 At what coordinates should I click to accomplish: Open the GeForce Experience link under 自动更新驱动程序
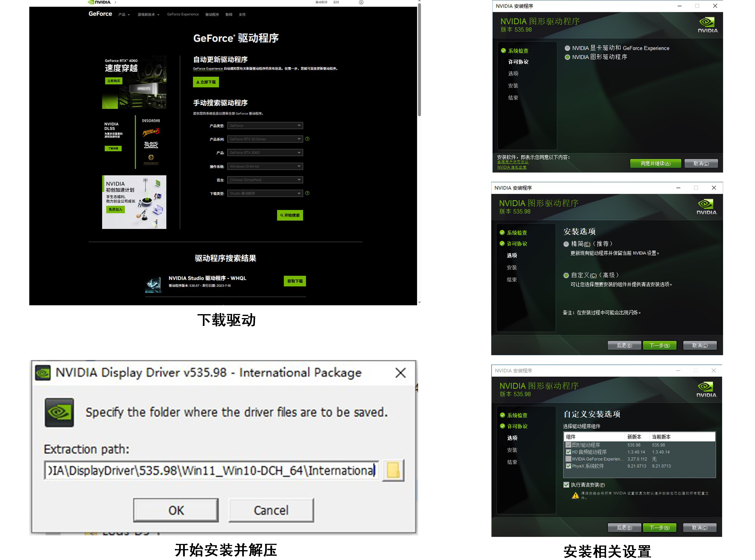point(208,69)
